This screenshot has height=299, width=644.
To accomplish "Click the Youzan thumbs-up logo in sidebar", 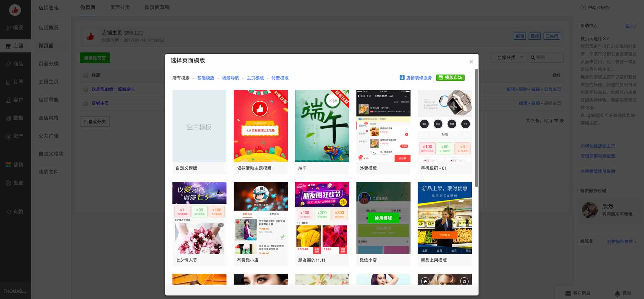I will tap(15, 10).
